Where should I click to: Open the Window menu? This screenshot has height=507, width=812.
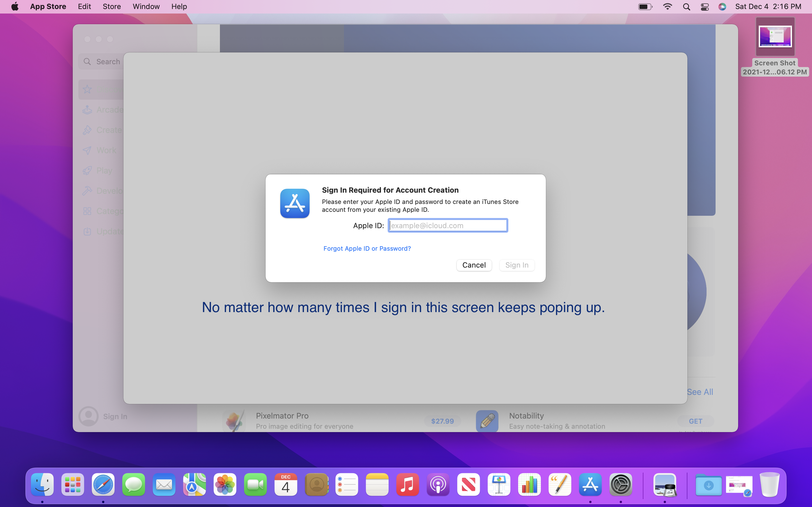point(146,7)
